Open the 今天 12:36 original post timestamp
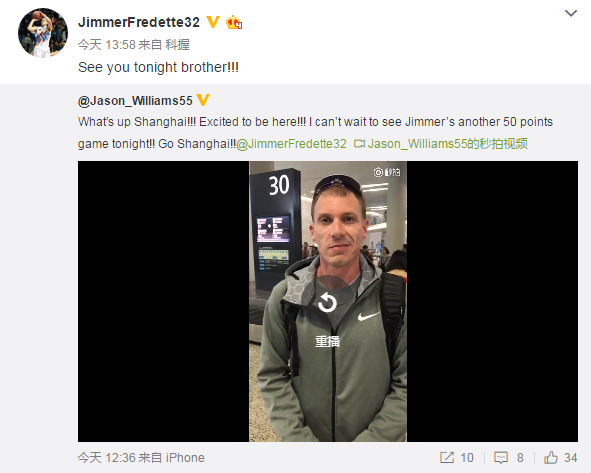 [106, 458]
